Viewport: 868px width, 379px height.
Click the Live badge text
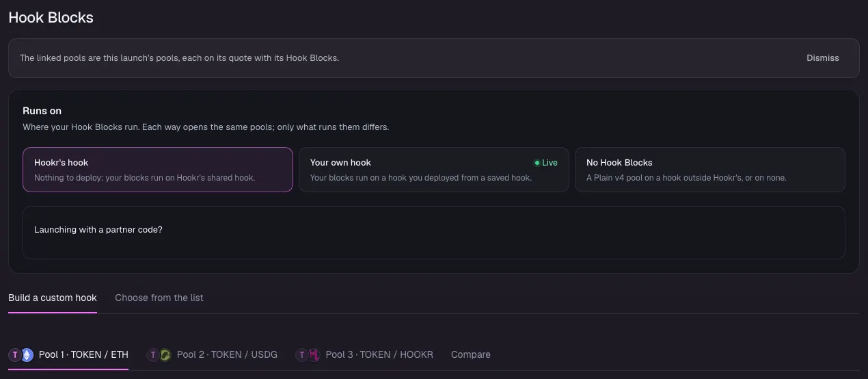click(x=550, y=163)
